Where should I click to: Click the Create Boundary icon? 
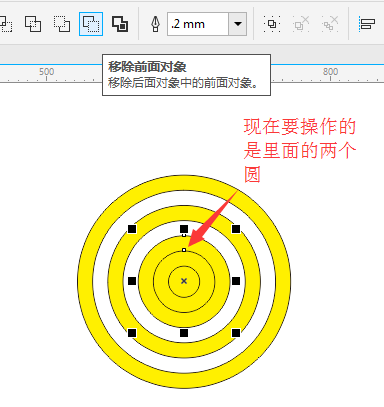pos(120,24)
